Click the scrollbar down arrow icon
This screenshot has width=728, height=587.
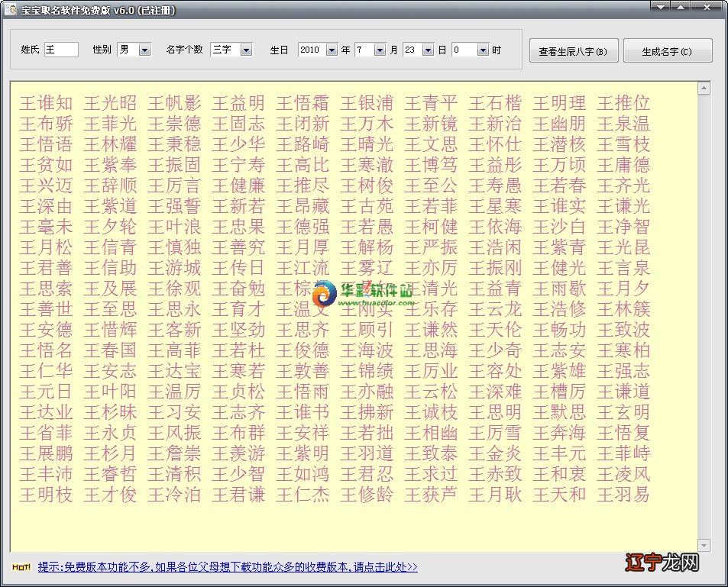coord(704,546)
